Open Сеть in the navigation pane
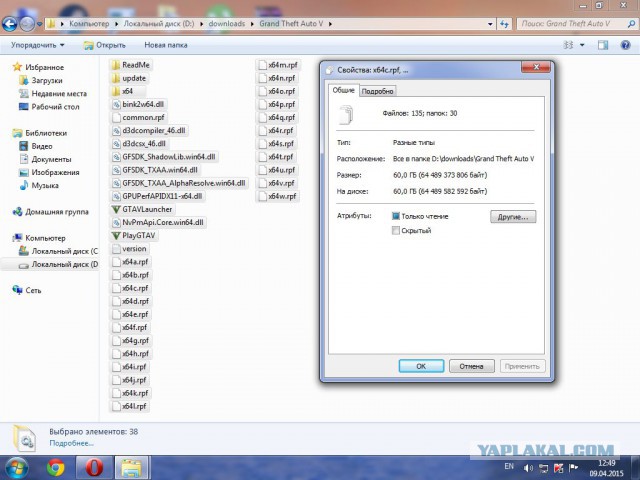Viewport: 640px width, 480px height. pos(27,290)
